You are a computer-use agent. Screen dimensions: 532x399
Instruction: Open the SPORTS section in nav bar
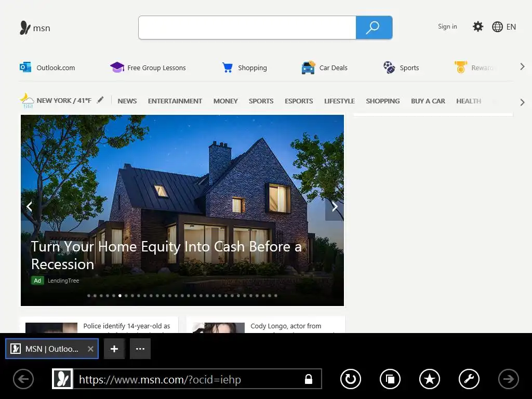tap(261, 101)
